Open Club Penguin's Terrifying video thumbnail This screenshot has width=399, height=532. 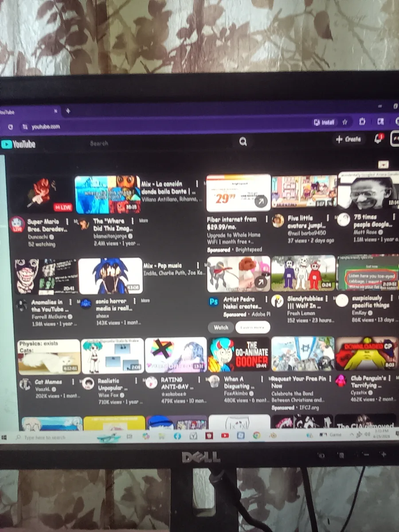tap(367, 353)
